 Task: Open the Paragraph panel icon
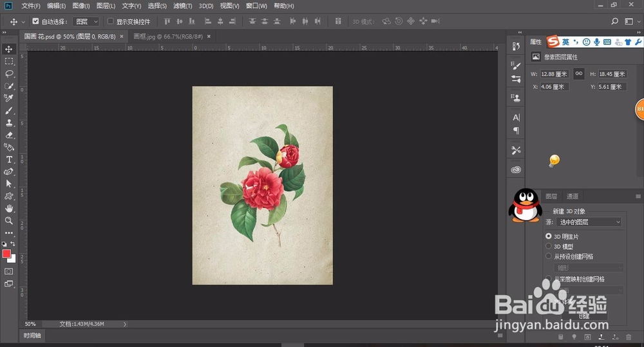coord(516,131)
